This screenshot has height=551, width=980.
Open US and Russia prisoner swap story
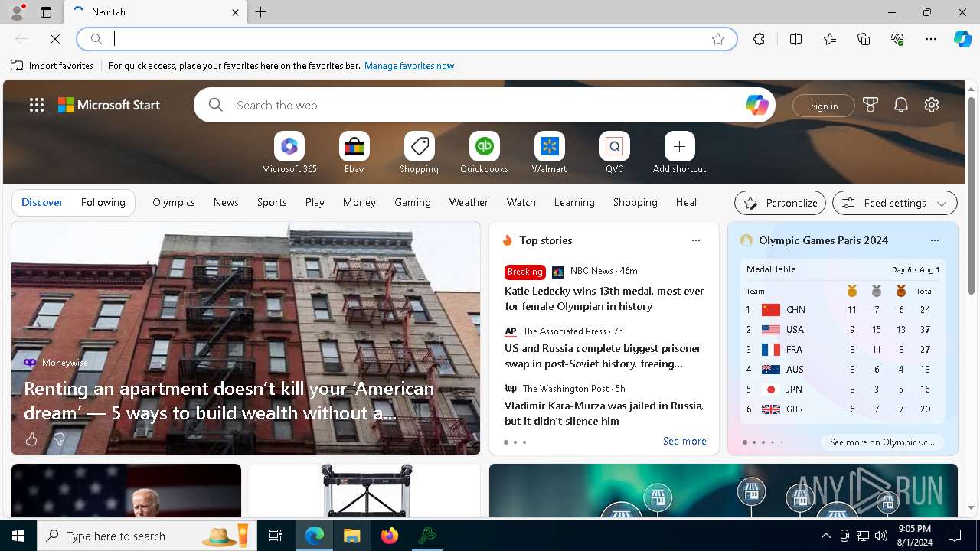tap(603, 356)
